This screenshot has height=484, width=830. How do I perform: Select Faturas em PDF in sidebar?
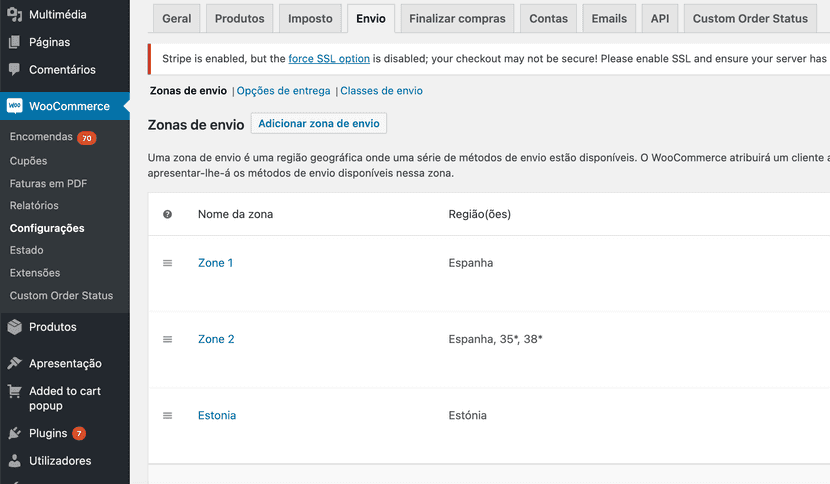tap(48, 183)
